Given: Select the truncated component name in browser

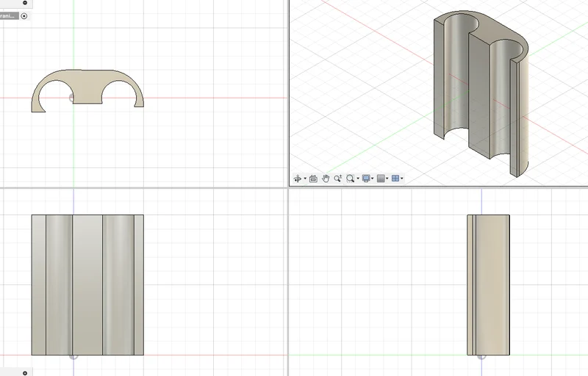Looking at the screenshot, I should pos(9,15).
